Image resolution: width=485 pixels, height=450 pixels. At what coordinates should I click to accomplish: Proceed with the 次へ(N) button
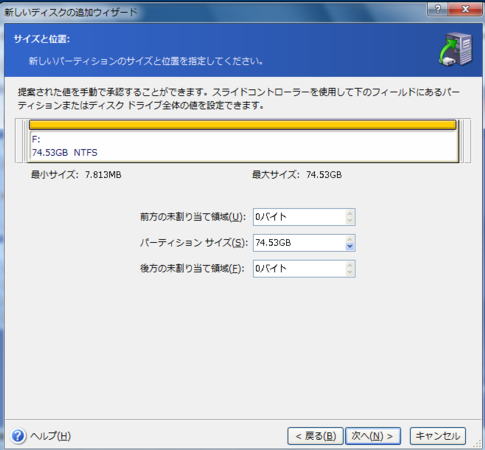[373, 436]
